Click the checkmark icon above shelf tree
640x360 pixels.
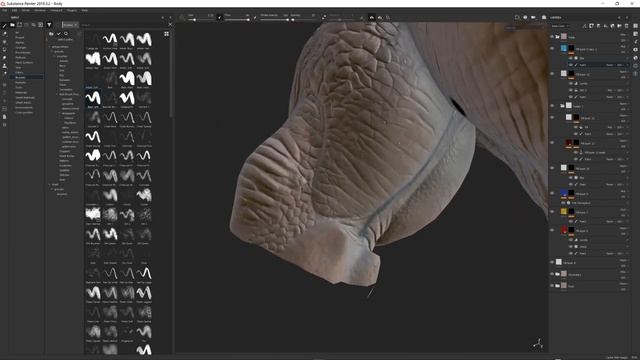tap(58, 34)
